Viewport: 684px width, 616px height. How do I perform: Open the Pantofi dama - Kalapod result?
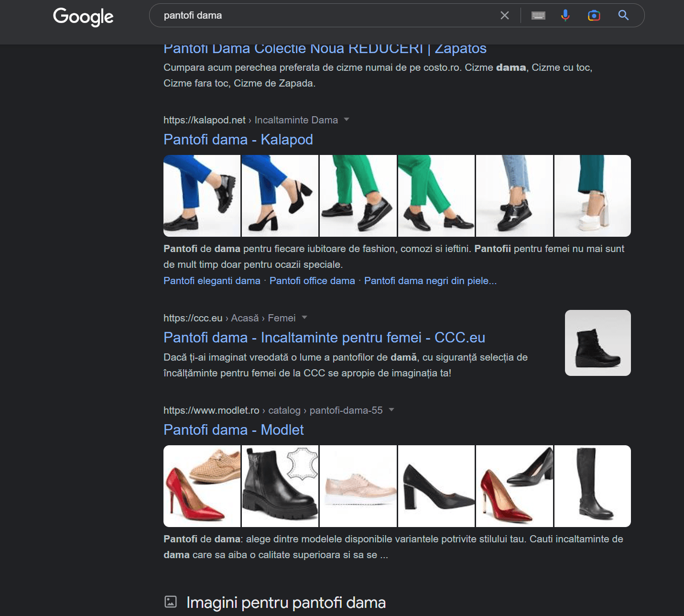(x=238, y=140)
